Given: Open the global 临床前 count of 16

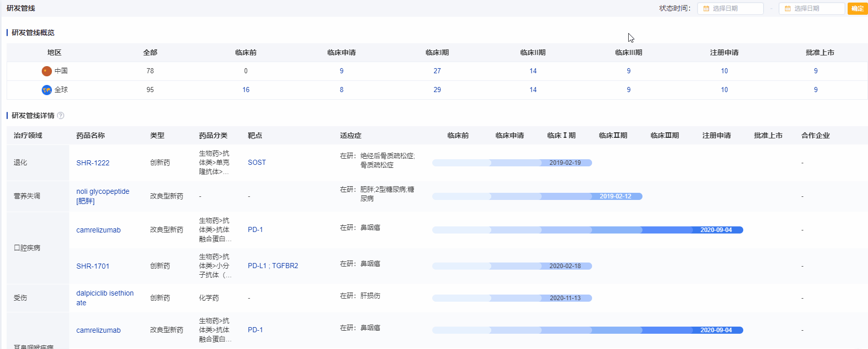Looking at the screenshot, I should [246, 90].
